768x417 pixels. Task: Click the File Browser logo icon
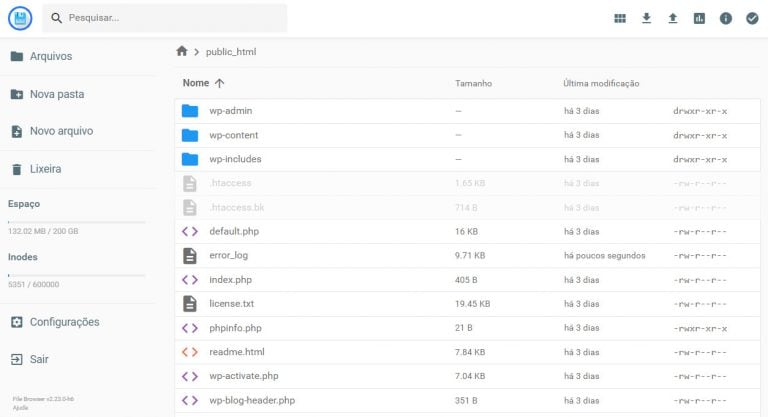coord(20,18)
